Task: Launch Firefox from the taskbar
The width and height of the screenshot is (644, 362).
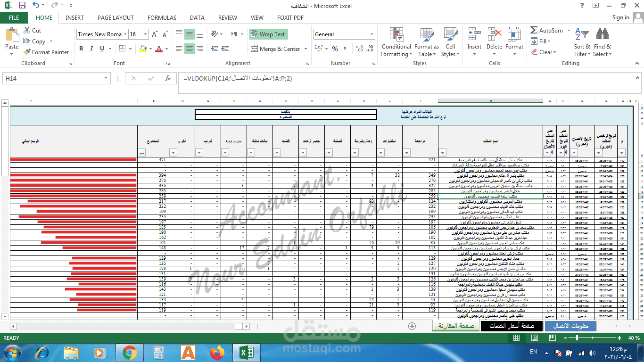Action: [x=217, y=352]
